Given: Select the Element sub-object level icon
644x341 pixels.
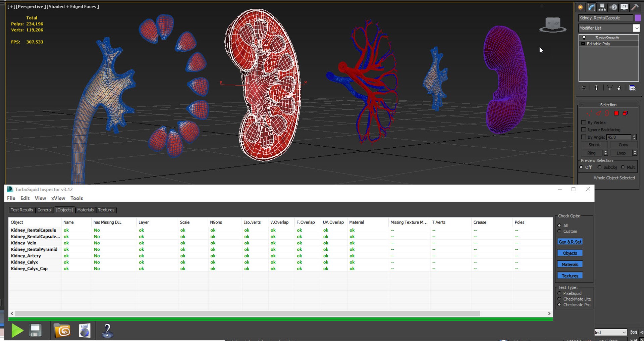Looking at the screenshot, I should pyautogui.click(x=625, y=113).
